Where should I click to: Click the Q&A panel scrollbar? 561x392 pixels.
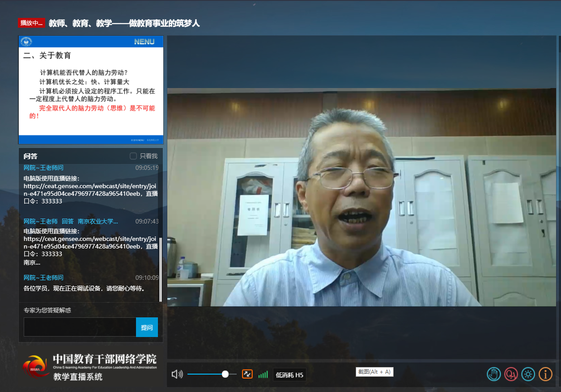(161, 269)
